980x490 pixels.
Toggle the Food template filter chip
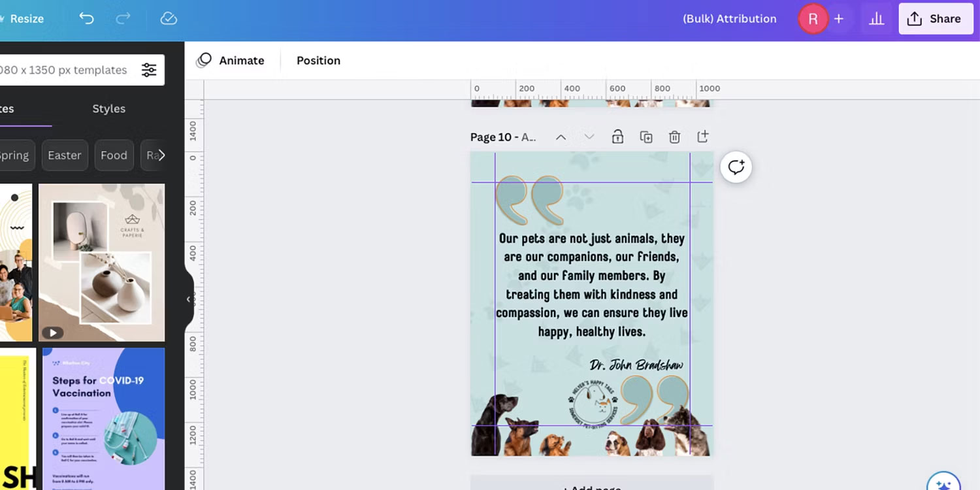(x=114, y=155)
